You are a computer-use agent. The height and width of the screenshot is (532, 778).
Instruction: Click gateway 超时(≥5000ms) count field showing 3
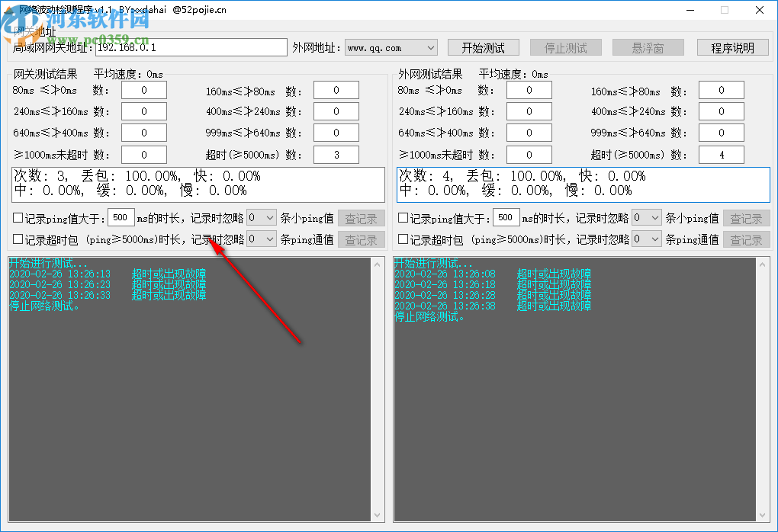336,155
